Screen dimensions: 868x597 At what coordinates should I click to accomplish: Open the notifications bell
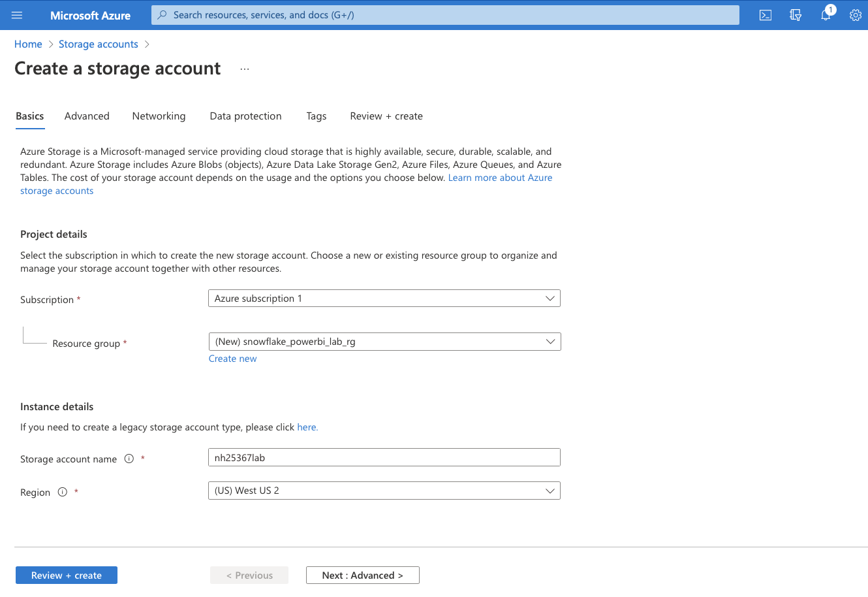pyautogui.click(x=826, y=15)
